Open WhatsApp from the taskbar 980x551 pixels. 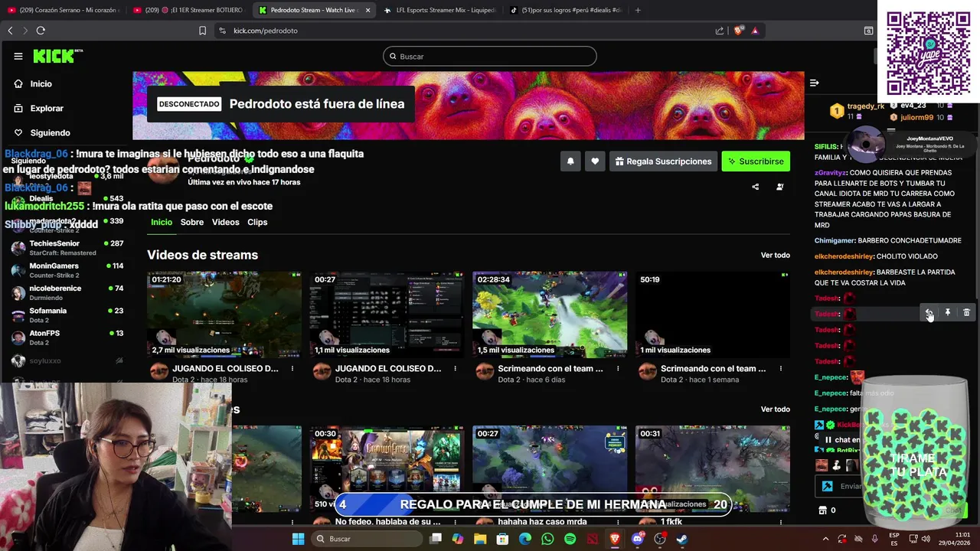pyautogui.click(x=547, y=539)
